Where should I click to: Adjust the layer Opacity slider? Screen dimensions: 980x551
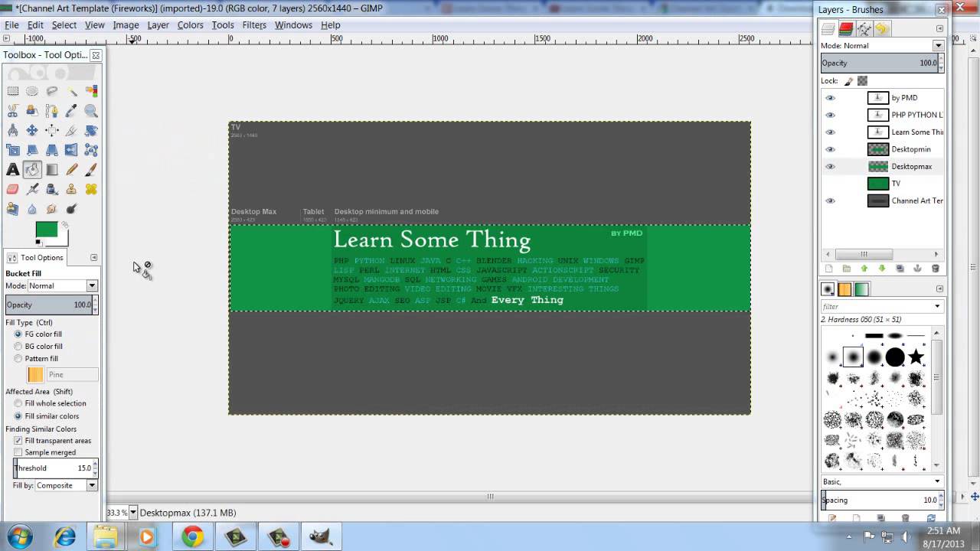[x=881, y=63]
